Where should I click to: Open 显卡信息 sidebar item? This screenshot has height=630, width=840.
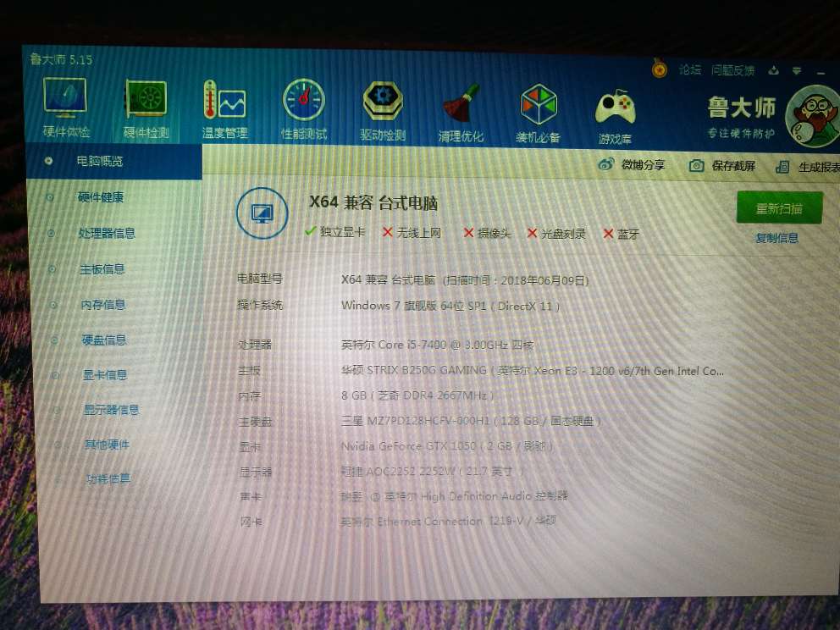point(105,374)
